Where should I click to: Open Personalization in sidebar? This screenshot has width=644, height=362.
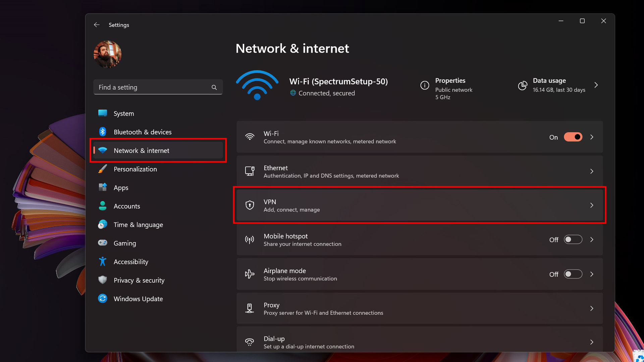click(x=135, y=169)
